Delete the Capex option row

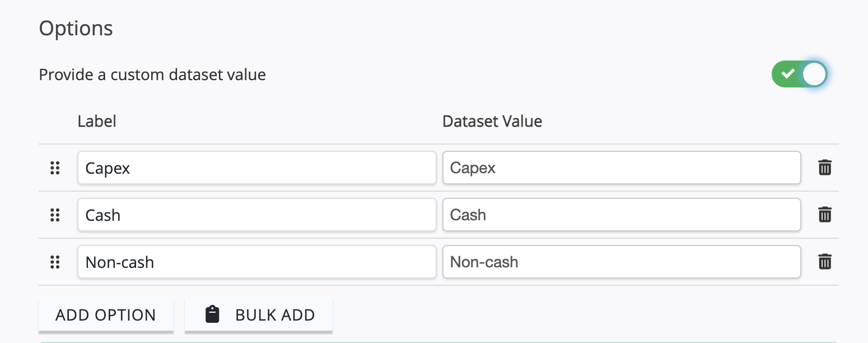(825, 168)
